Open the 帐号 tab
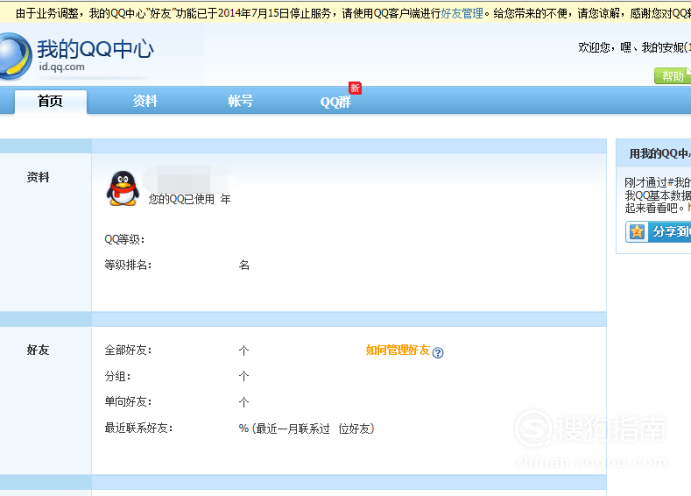 (240, 101)
